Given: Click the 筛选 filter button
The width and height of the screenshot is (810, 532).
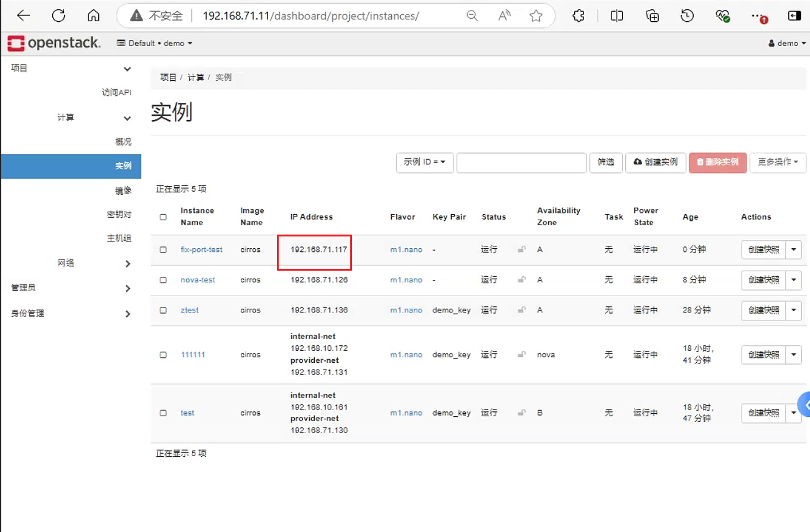Looking at the screenshot, I should [x=606, y=162].
